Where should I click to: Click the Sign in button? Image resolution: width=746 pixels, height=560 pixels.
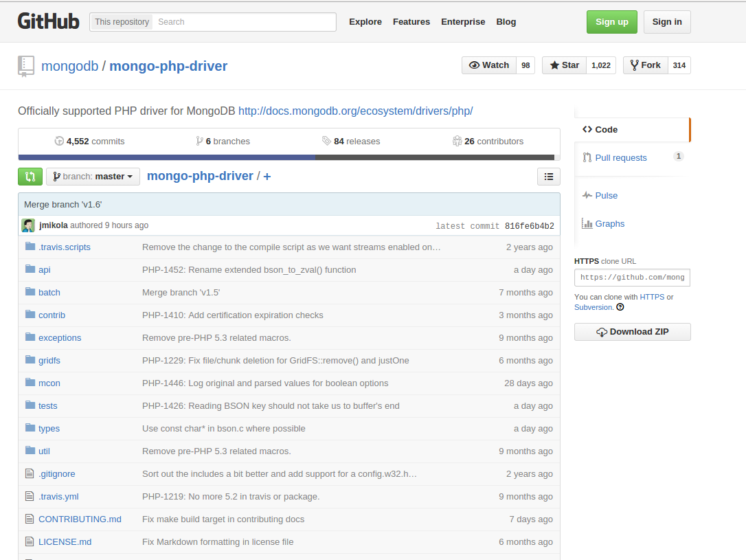coord(667,22)
